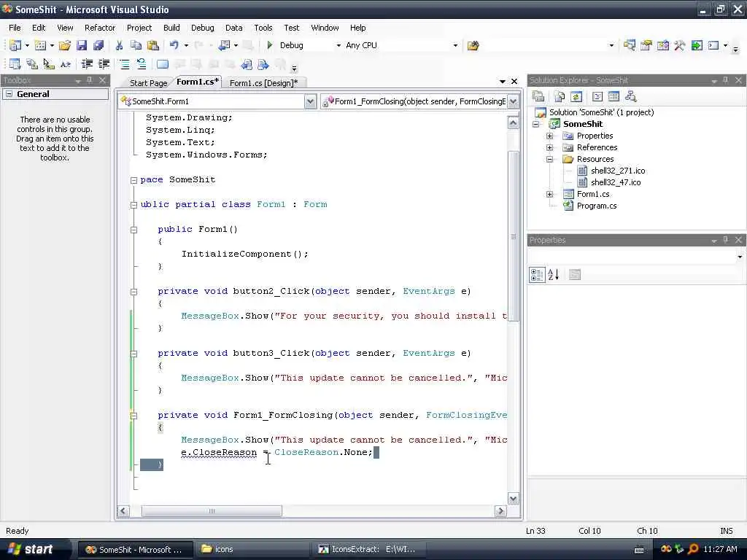Auto-hide the Solution Explorer with pin icon
Image resolution: width=747 pixels, height=560 pixels.
[726, 80]
